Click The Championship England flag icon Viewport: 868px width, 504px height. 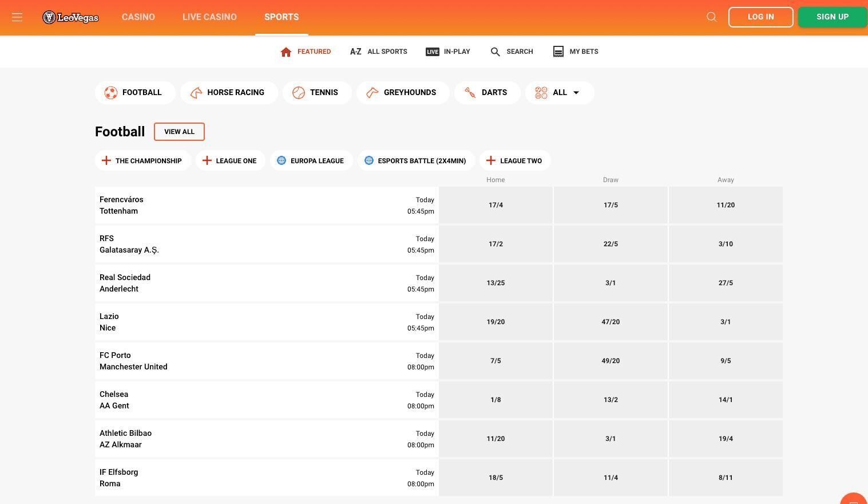[106, 161]
